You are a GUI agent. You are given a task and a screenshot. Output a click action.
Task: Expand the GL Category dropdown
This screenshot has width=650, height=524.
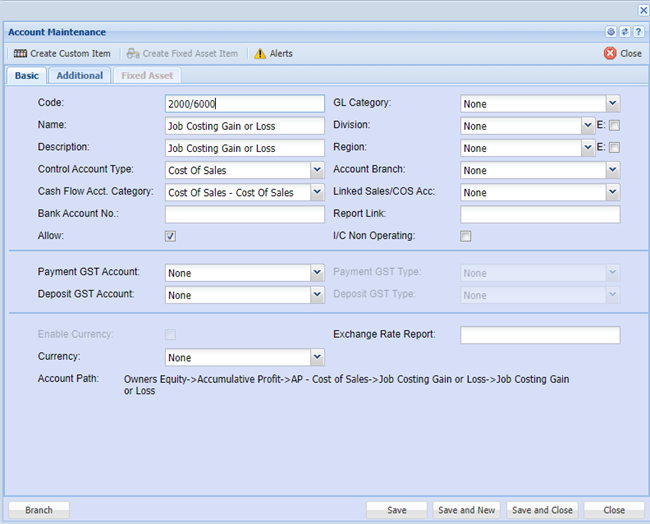pos(612,104)
